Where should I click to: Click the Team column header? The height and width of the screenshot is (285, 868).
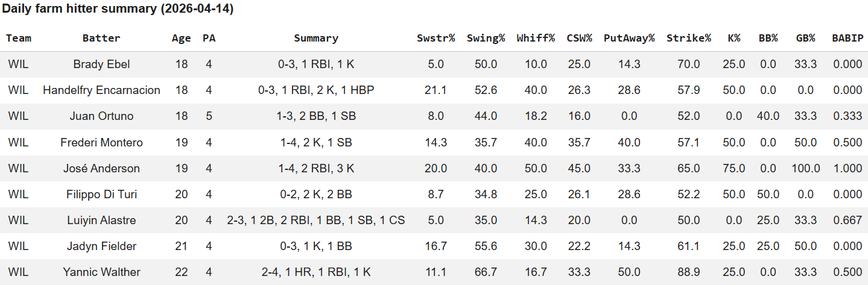point(19,38)
